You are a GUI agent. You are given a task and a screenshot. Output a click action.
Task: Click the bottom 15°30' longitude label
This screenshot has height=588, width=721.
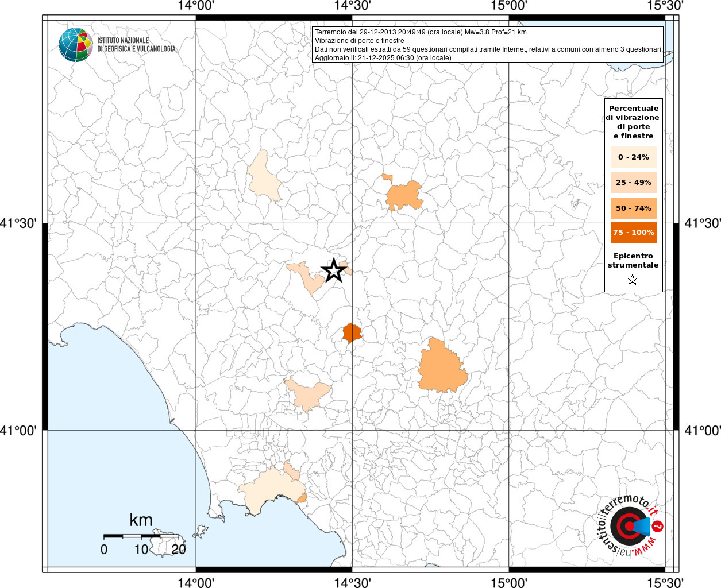click(665, 582)
